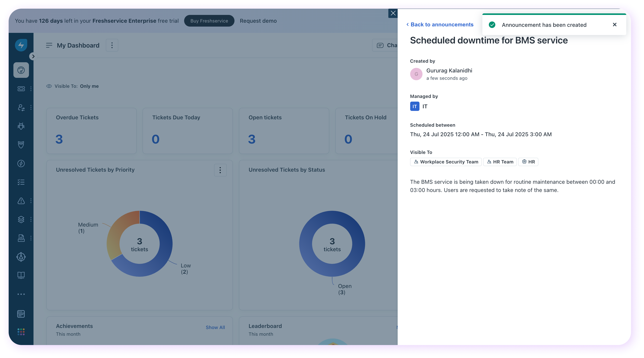This screenshot has width=644, height=358.
Task: Dismiss the Announcement created notification
Action: tap(614, 24)
